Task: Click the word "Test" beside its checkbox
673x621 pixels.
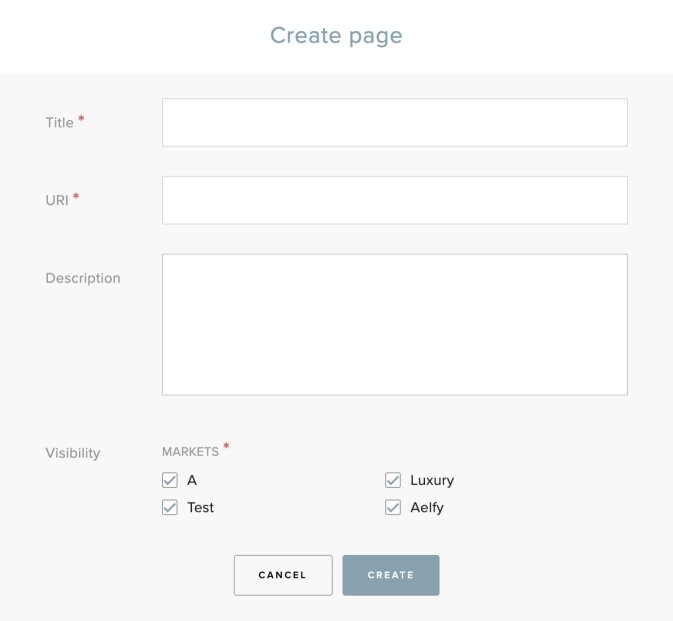Action: click(x=200, y=507)
